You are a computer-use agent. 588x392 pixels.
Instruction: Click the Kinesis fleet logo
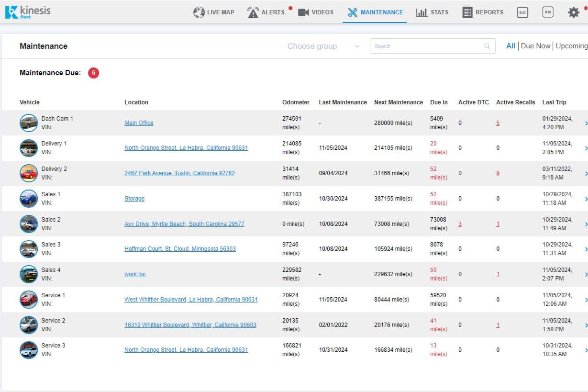[28, 12]
